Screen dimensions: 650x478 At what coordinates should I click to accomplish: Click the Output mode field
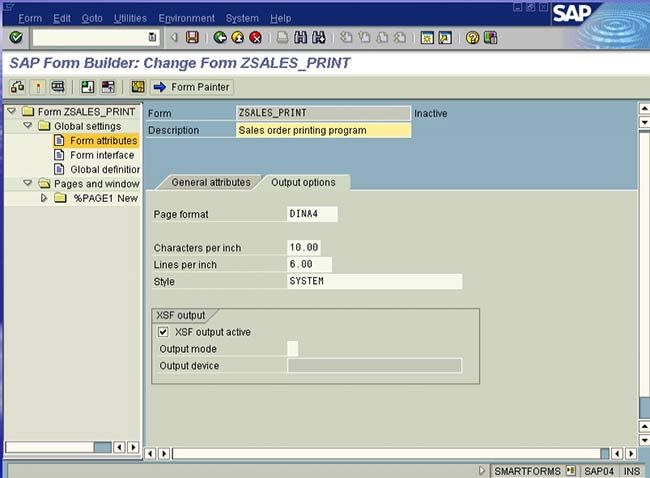tap(292, 349)
